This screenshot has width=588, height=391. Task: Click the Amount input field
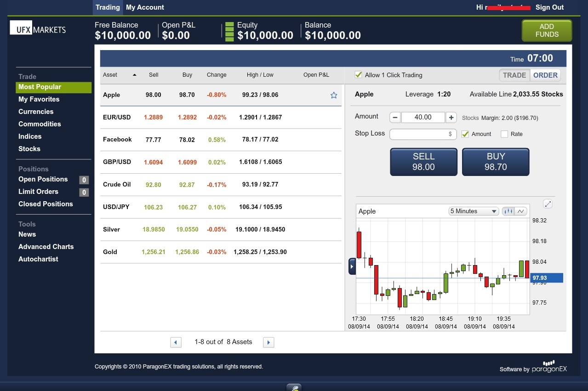point(423,117)
